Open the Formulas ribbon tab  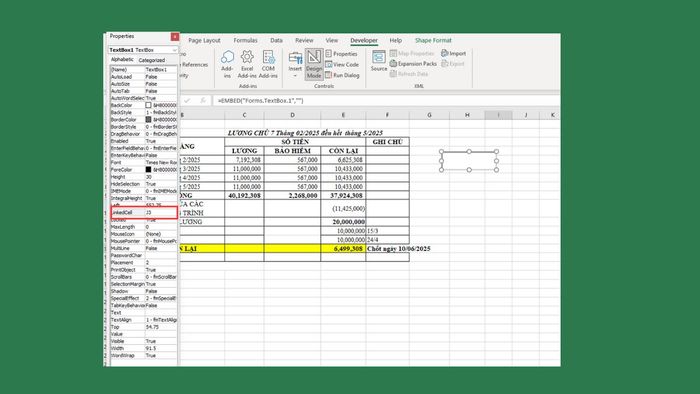245,40
